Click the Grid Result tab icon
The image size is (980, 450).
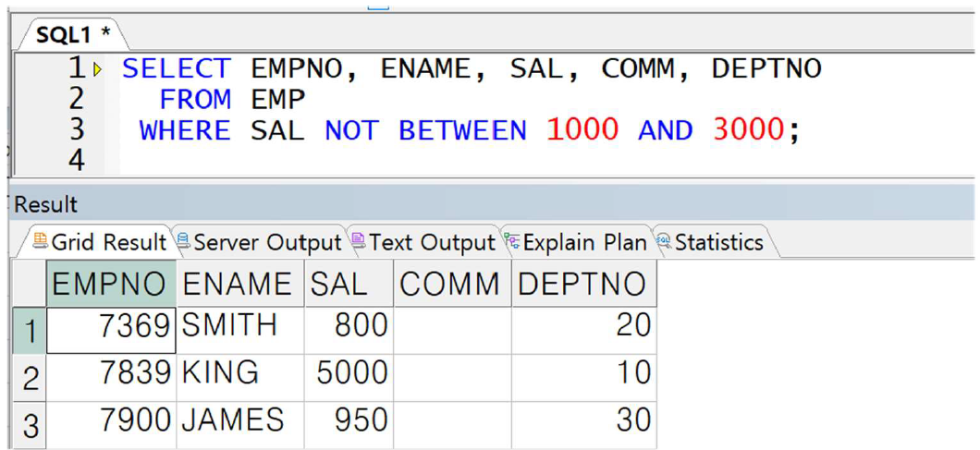[40, 241]
